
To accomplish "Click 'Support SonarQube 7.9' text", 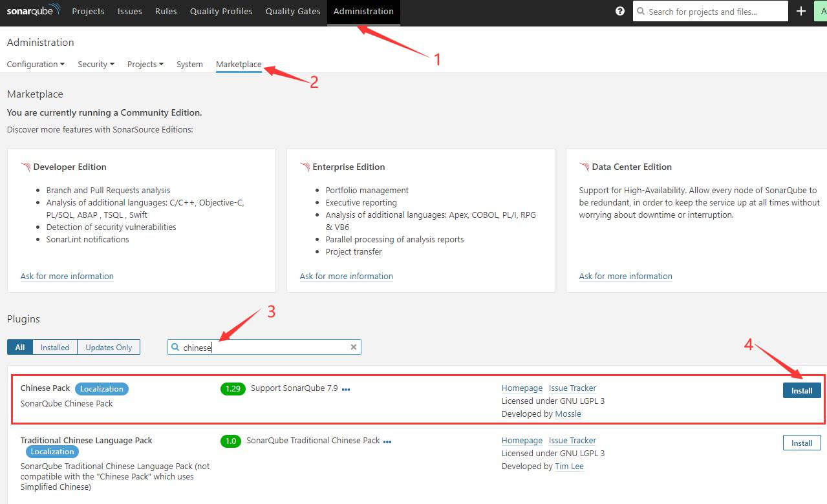I will (x=294, y=388).
